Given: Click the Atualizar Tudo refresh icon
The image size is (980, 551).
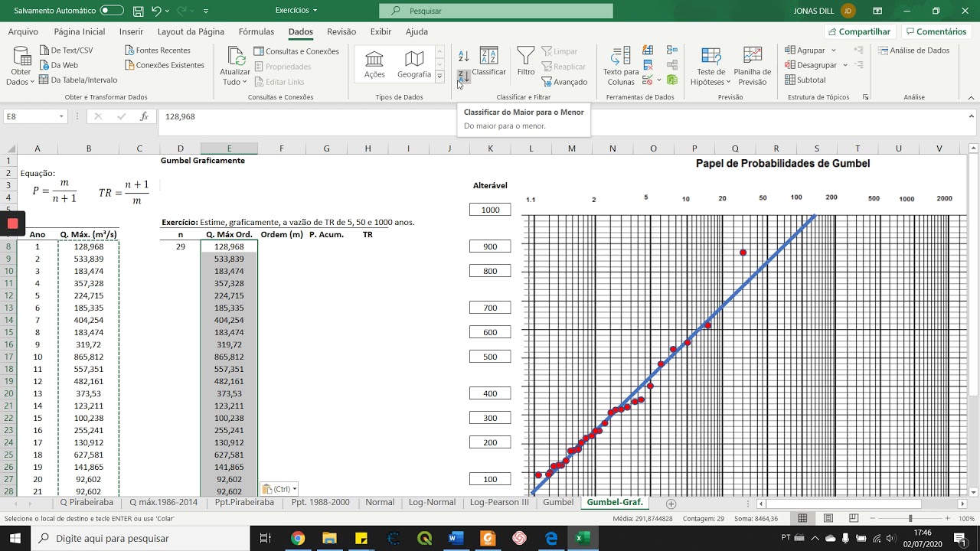Looking at the screenshot, I should (x=235, y=57).
